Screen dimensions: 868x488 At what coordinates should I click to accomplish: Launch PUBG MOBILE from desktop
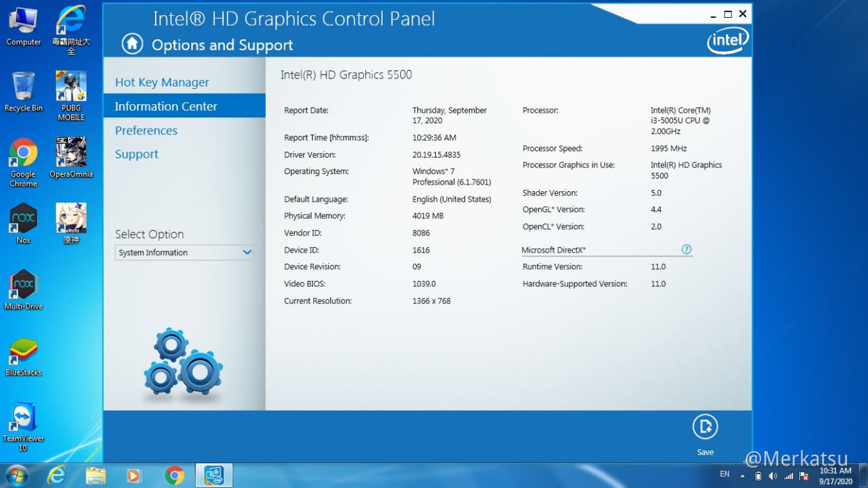click(x=71, y=96)
